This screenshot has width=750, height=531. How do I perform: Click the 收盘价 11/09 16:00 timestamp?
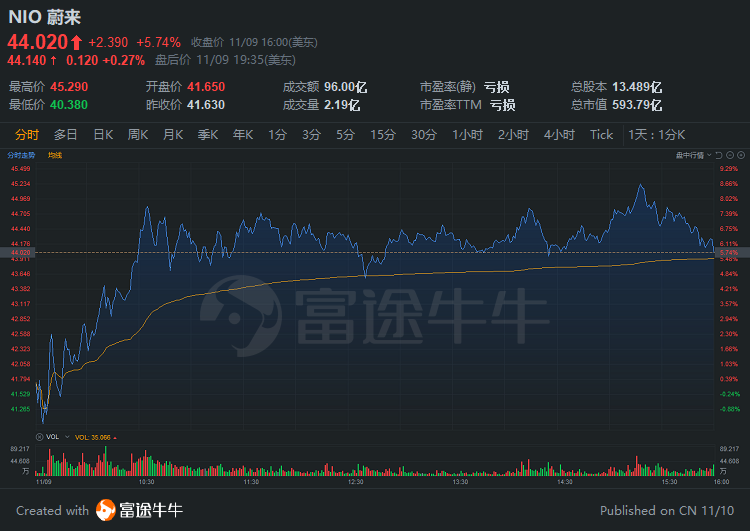(x=254, y=43)
